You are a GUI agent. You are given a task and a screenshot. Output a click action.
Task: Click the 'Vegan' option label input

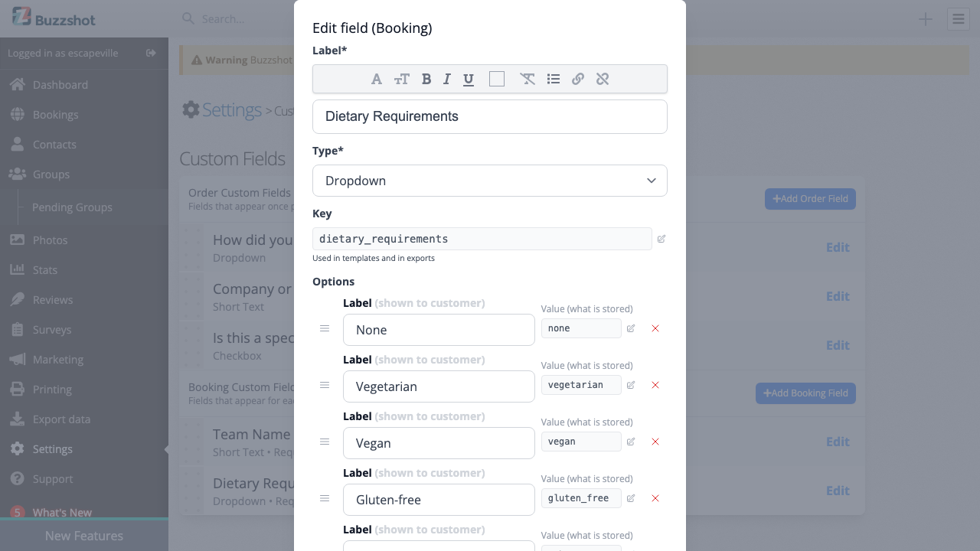(439, 443)
